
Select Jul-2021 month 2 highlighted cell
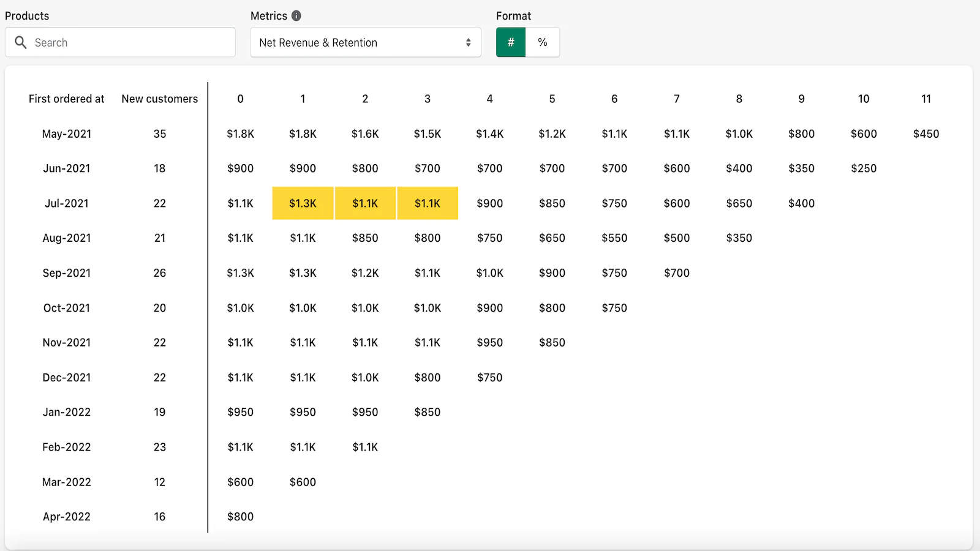click(365, 203)
